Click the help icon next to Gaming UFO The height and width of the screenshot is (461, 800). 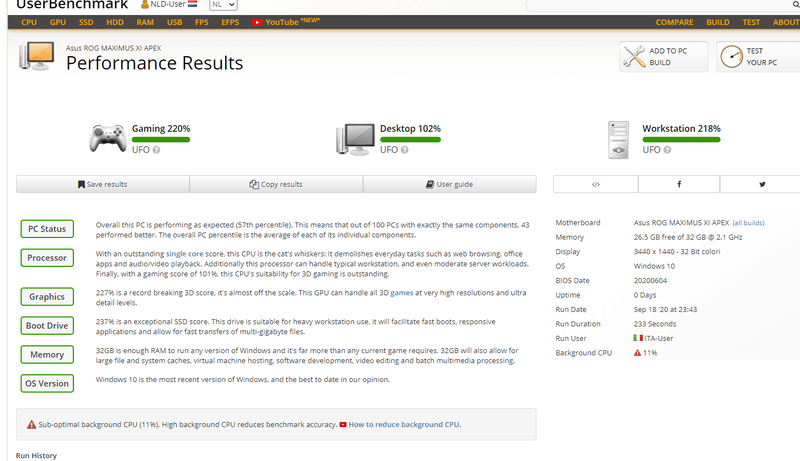tap(156, 150)
